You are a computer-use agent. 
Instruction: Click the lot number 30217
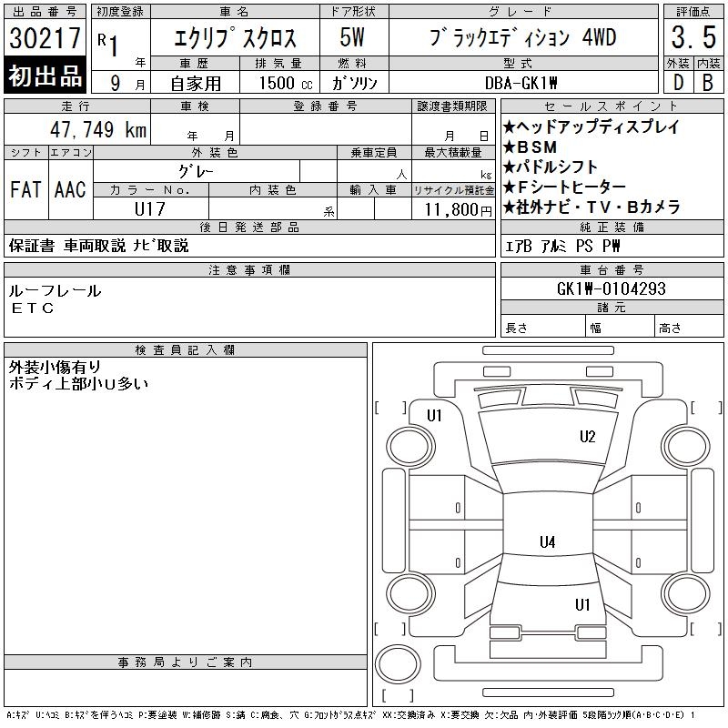pyautogui.click(x=45, y=38)
